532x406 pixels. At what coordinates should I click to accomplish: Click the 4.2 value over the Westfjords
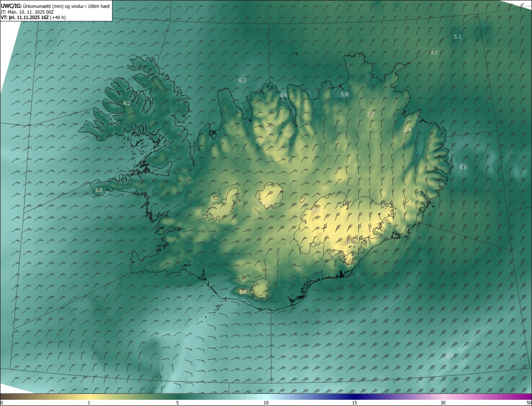coord(127,103)
